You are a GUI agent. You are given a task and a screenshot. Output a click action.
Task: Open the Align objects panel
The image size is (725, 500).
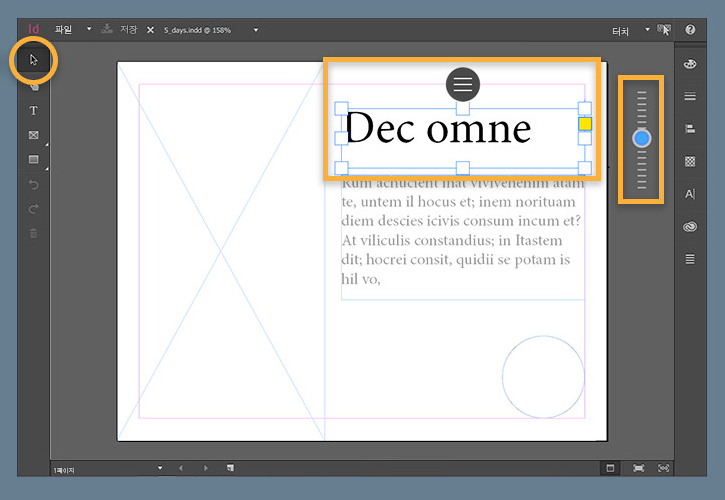689,129
